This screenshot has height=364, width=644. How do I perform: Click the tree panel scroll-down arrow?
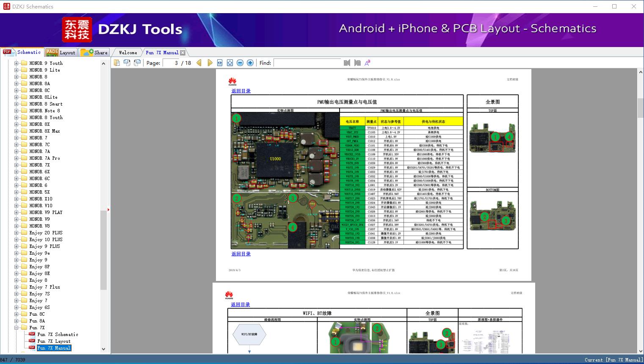pyautogui.click(x=103, y=349)
